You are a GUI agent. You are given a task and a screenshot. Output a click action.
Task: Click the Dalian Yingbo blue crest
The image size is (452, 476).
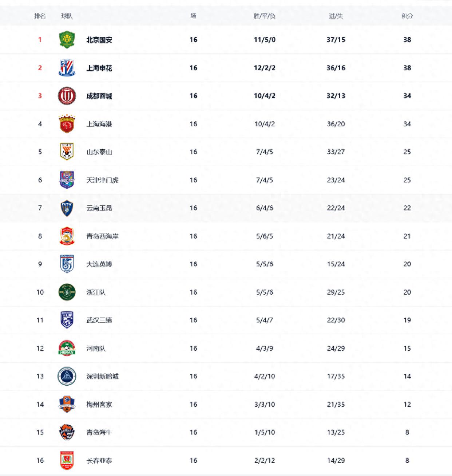click(x=67, y=264)
